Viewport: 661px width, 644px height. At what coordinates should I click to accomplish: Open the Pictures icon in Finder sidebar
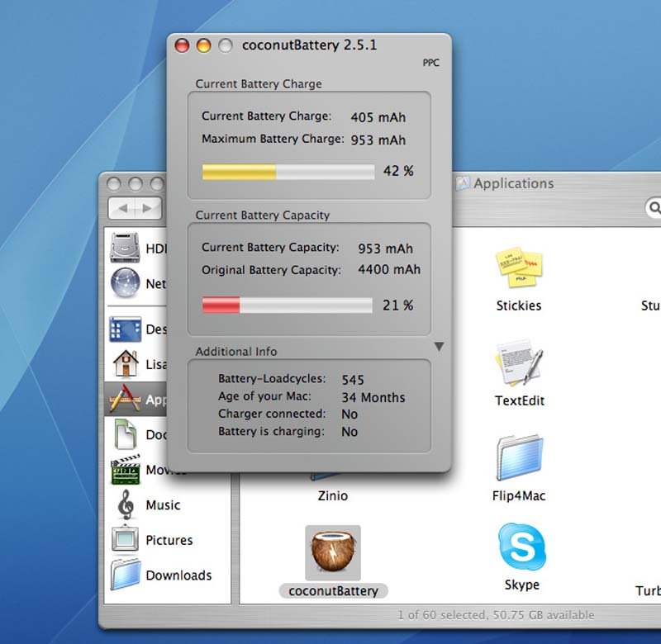click(125, 538)
